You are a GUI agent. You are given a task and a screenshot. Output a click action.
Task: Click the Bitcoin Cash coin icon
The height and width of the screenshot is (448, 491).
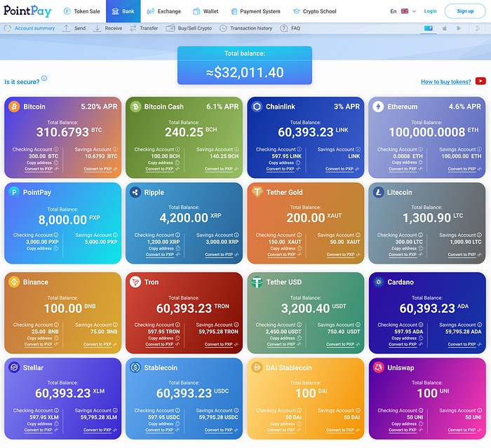coord(135,107)
